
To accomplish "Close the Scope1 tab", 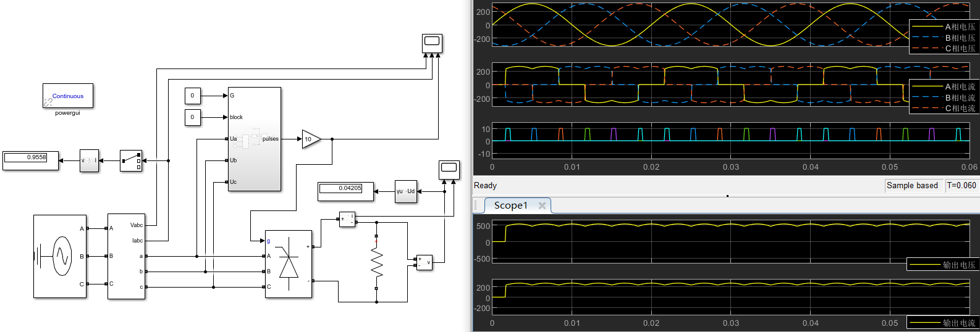I will [542, 205].
